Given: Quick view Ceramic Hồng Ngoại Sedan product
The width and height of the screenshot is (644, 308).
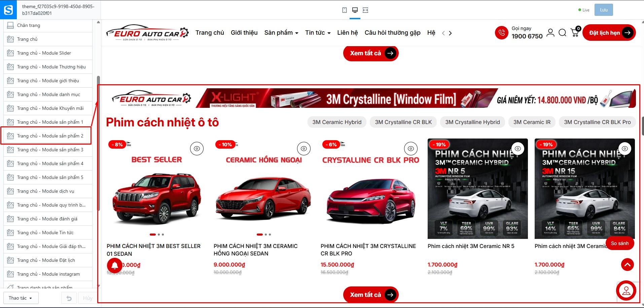Looking at the screenshot, I should [x=304, y=149].
